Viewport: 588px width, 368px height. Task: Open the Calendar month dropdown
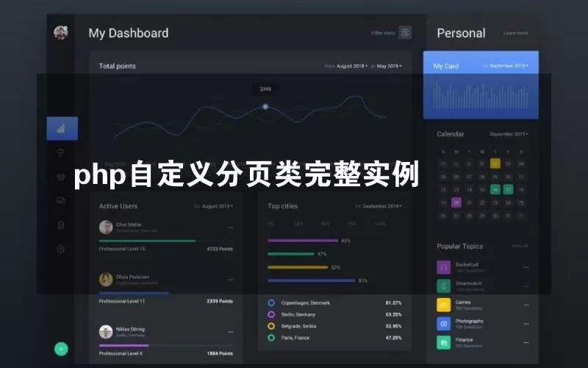pos(509,134)
